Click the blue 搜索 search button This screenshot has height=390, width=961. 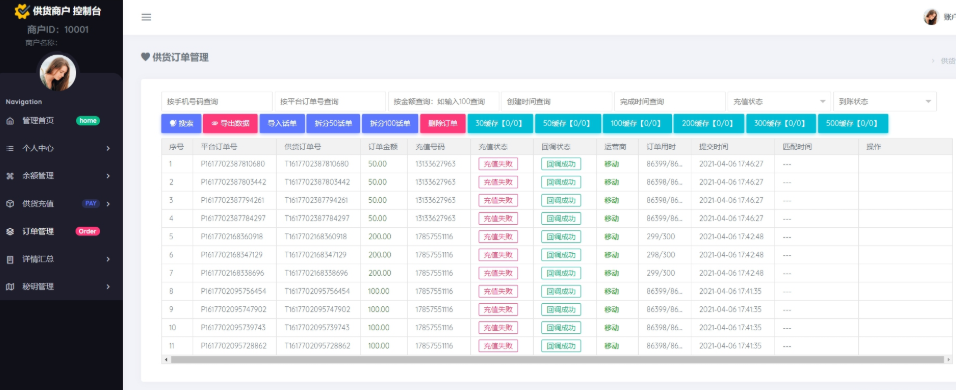coord(181,123)
